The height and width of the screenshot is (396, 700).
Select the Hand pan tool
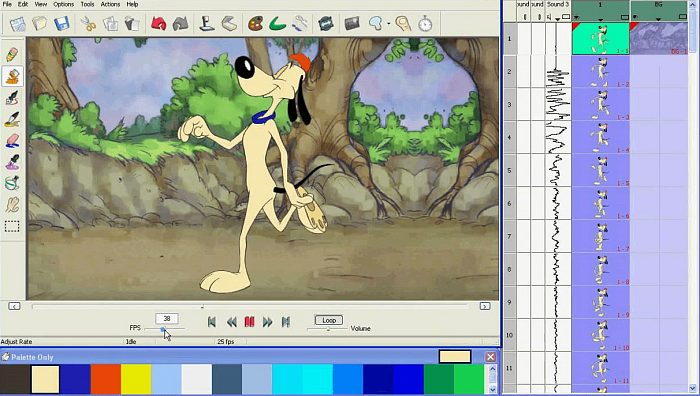tap(12, 204)
